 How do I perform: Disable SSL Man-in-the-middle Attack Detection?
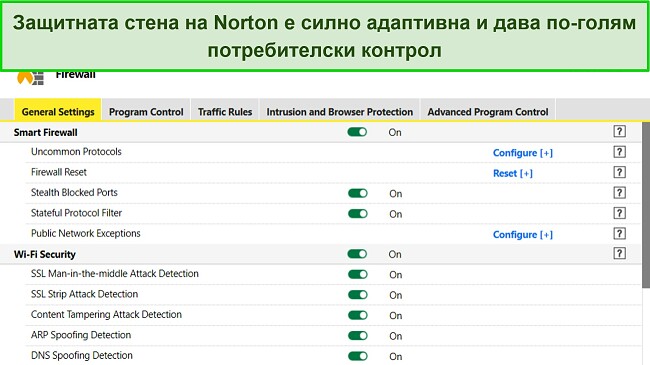click(x=358, y=274)
